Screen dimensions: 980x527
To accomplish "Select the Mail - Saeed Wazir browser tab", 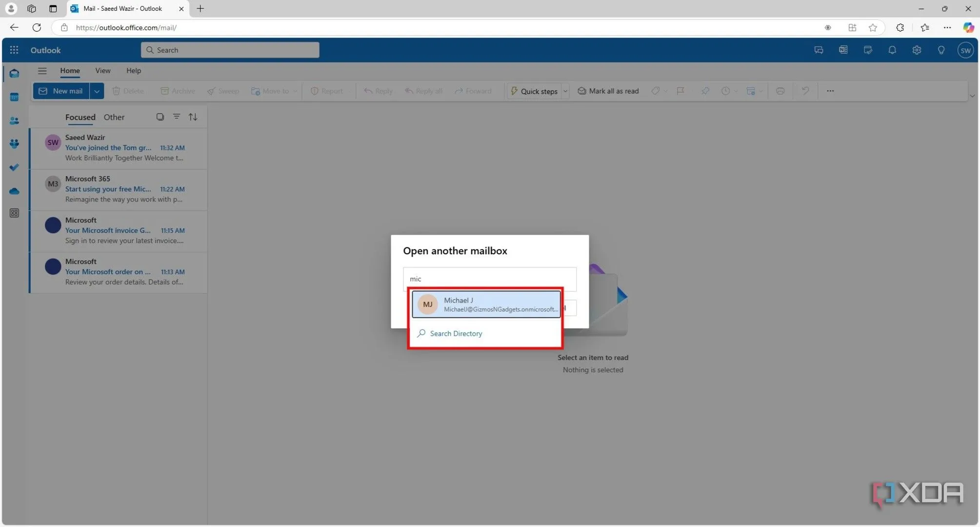I will (128, 9).
